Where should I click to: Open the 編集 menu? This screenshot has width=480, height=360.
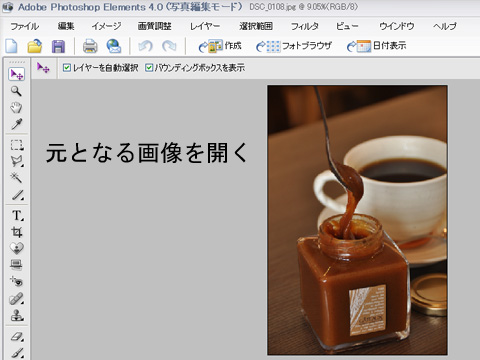pos(66,26)
